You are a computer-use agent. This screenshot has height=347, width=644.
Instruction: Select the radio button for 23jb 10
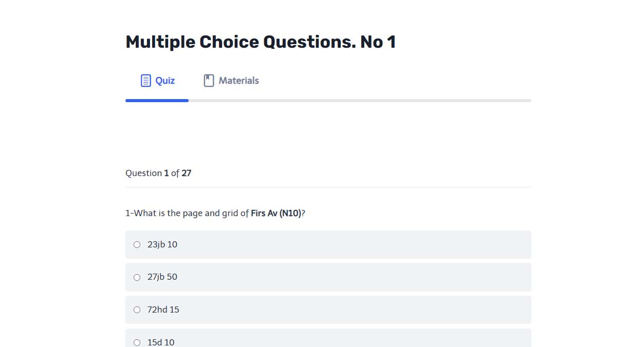tap(137, 245)
